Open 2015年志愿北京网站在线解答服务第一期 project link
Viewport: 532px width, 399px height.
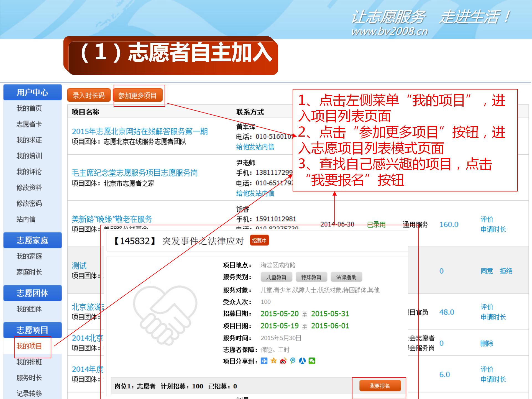pos(140,131)
